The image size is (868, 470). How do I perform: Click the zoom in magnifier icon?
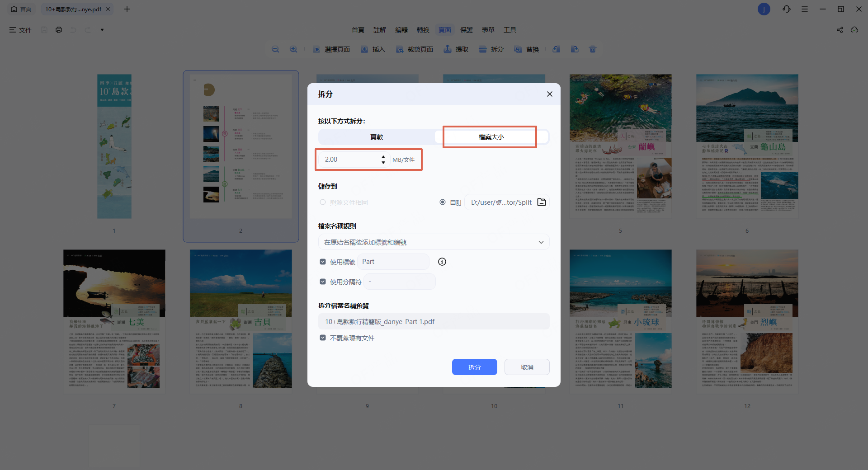(293, 49)
